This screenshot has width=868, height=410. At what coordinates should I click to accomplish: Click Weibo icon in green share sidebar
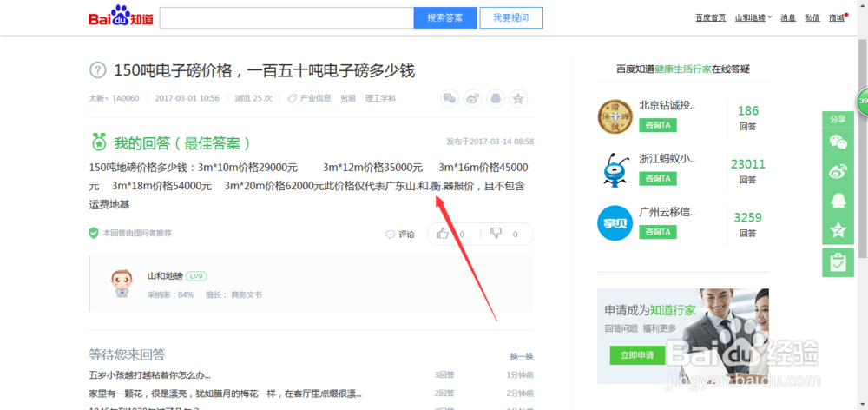pos(838,171)
